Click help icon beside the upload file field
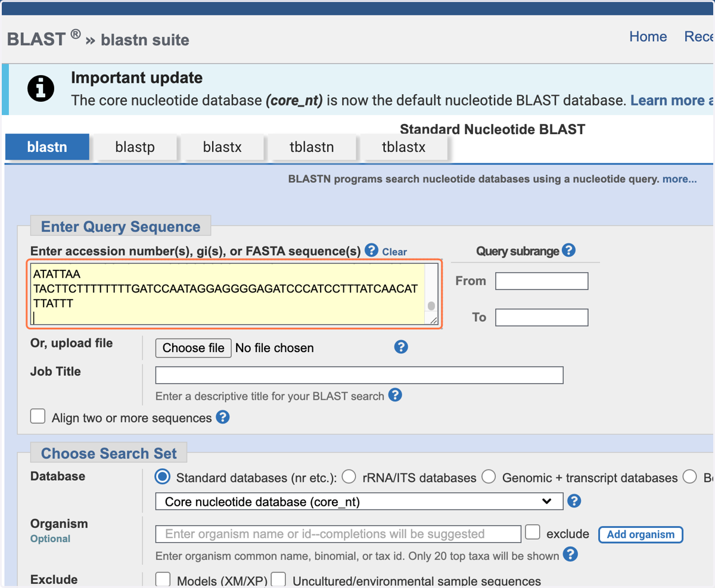 (x=402, y=347)
